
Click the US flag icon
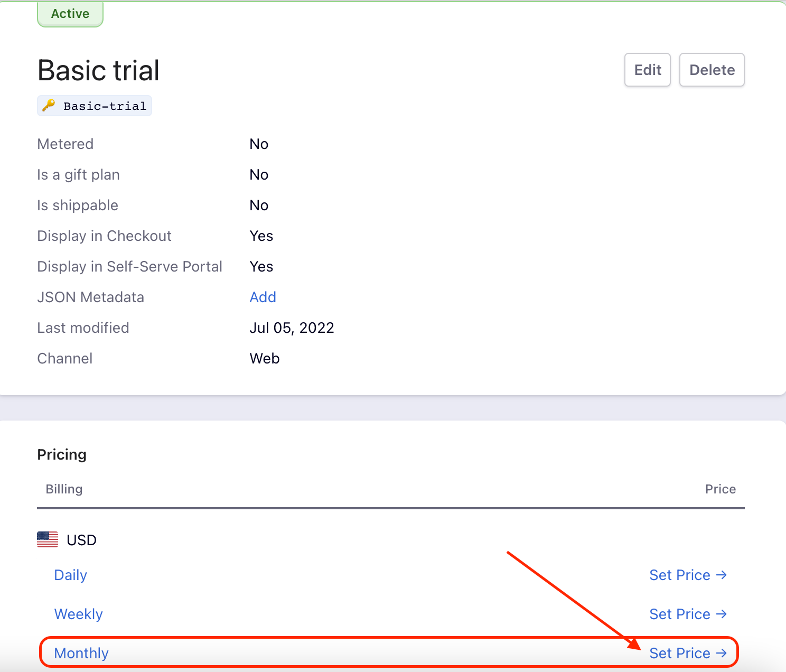(48, 539)
